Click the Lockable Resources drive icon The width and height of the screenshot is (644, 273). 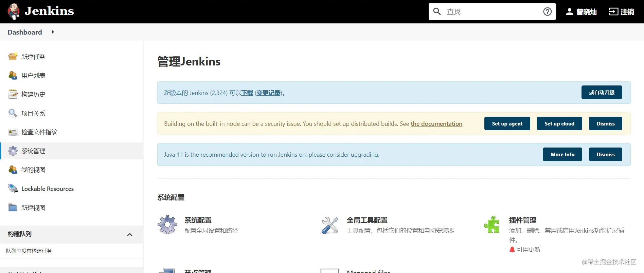point(13,189)
